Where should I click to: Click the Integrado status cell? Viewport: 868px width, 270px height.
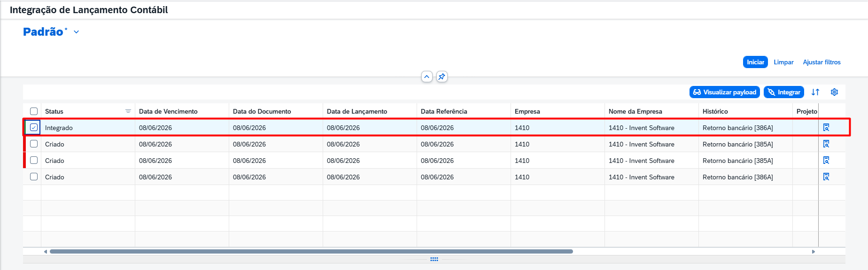point(88,128)
